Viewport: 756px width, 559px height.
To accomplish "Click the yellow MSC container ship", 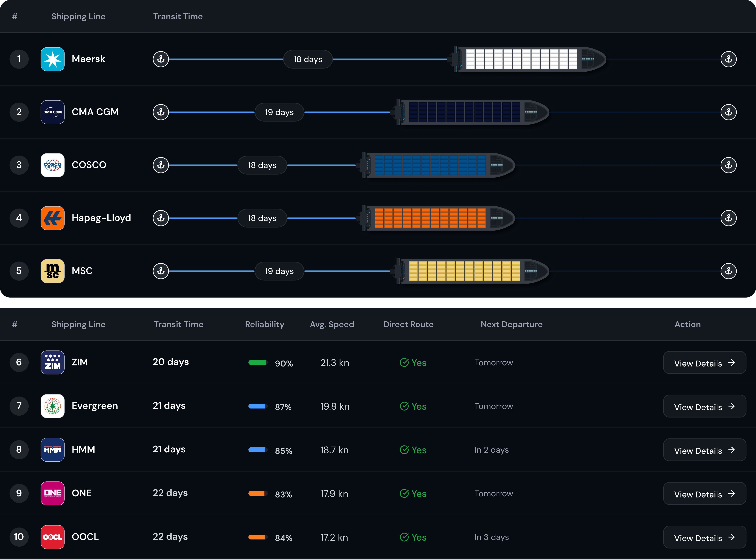I will coord(470,271).
